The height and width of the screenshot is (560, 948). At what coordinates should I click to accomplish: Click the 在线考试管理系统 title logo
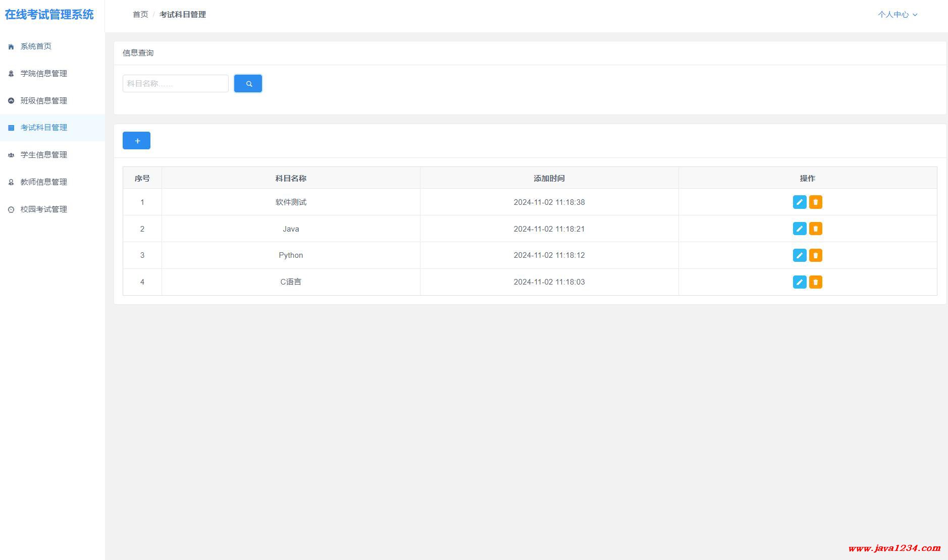pyautogui.click(x=49, y=15)
